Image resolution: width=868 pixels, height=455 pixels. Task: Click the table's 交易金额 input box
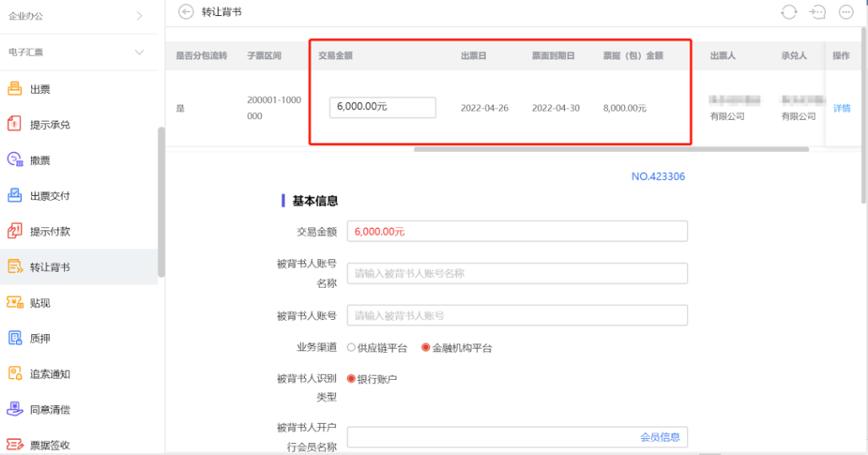click(382, 107)
